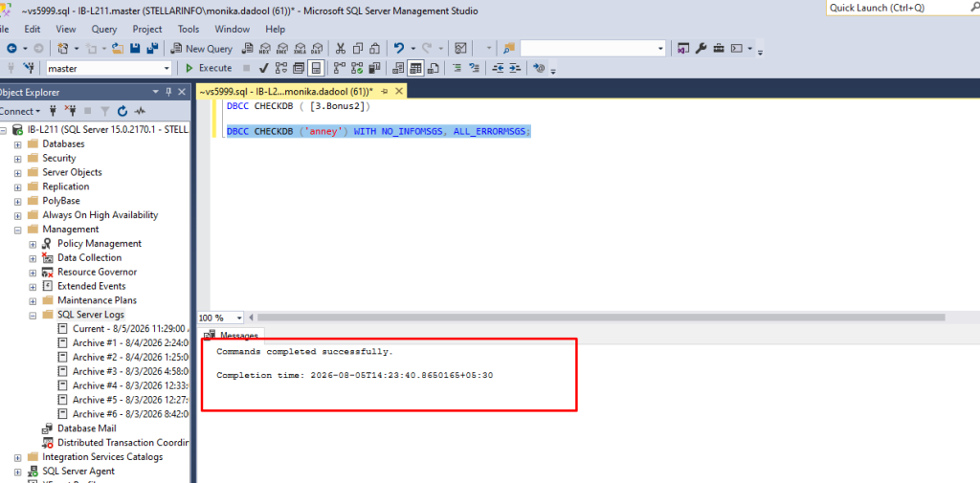Click Object Explorer Disconnect icon
Screen dimensions: 980x483
coord(70,111)
